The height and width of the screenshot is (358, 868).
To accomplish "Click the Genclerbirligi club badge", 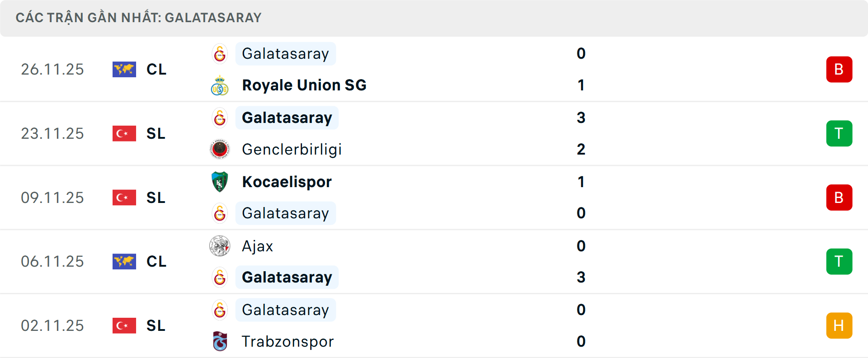I will point(220,149).
